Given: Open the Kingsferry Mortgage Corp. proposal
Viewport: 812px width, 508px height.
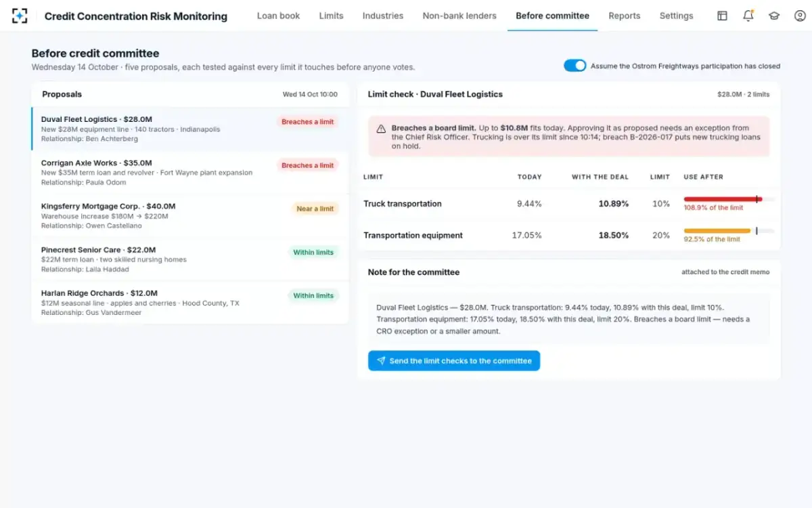Looking at the screenshot, I should (190, 215).
